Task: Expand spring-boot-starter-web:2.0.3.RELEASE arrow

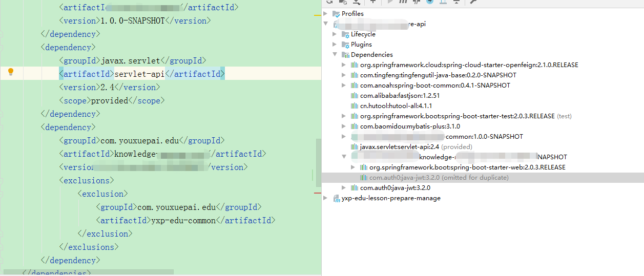Action: click(x=354, y=167)
